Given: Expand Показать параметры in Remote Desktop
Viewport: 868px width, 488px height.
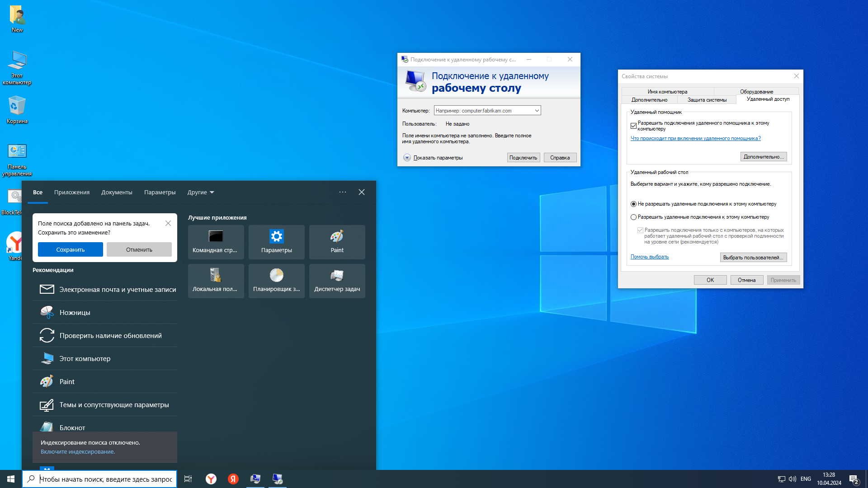Looking at the screenshot, I should click(x=407, y=158).
